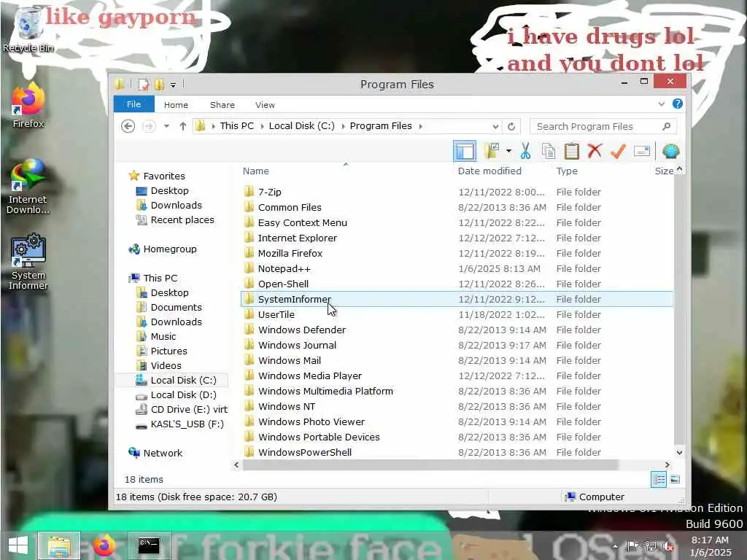Click the globe icon in the toolbar
747x560 pixels.
[670, 151]
